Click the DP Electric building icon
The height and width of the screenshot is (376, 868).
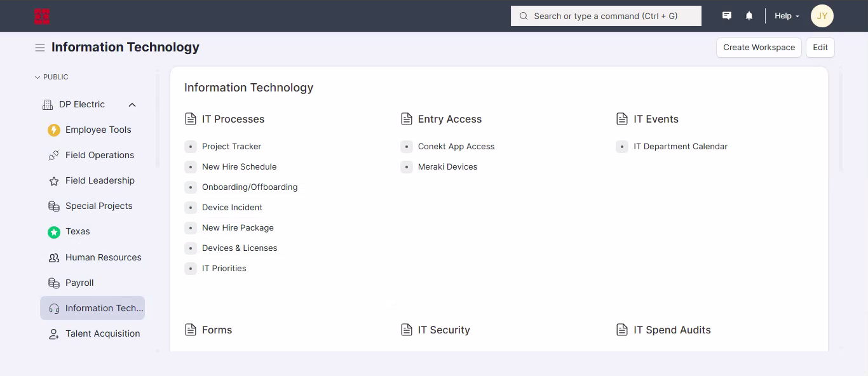[x=47, y=105]
